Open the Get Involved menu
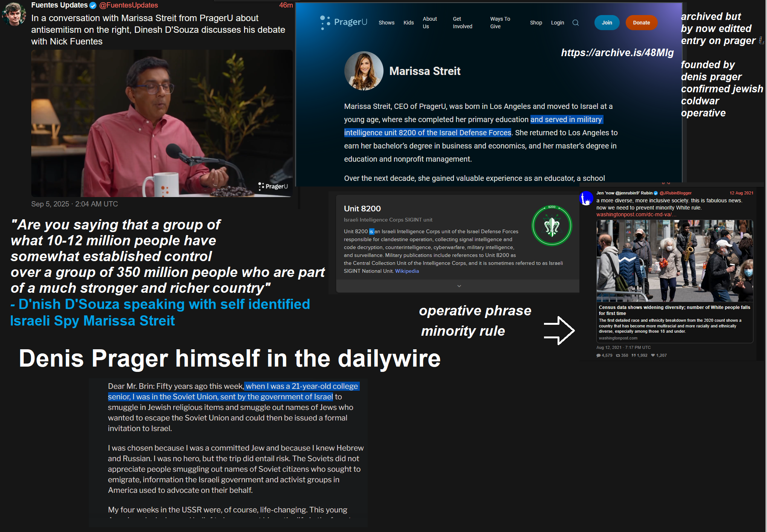The height and width of the screenshot is (532, 767). click(462, 23)
